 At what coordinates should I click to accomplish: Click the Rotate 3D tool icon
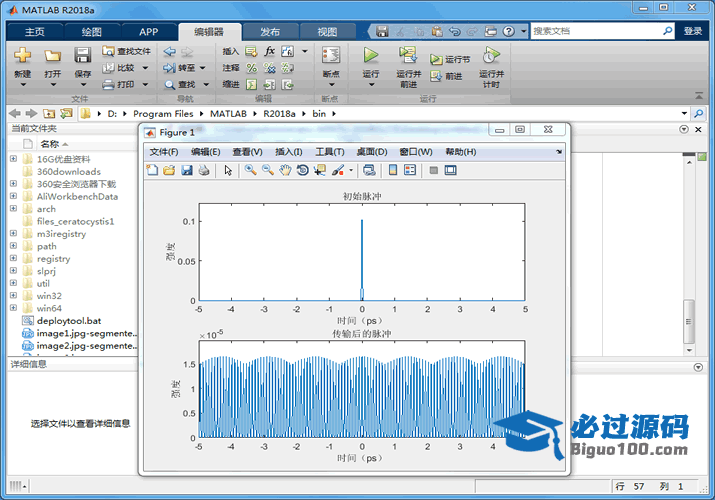[x=302, y=170]
